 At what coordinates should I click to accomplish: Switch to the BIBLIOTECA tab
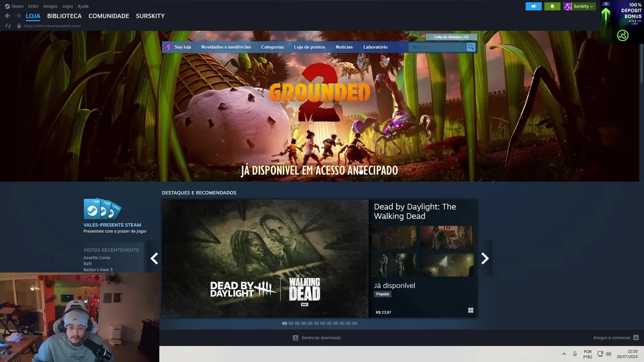[64, 16]
